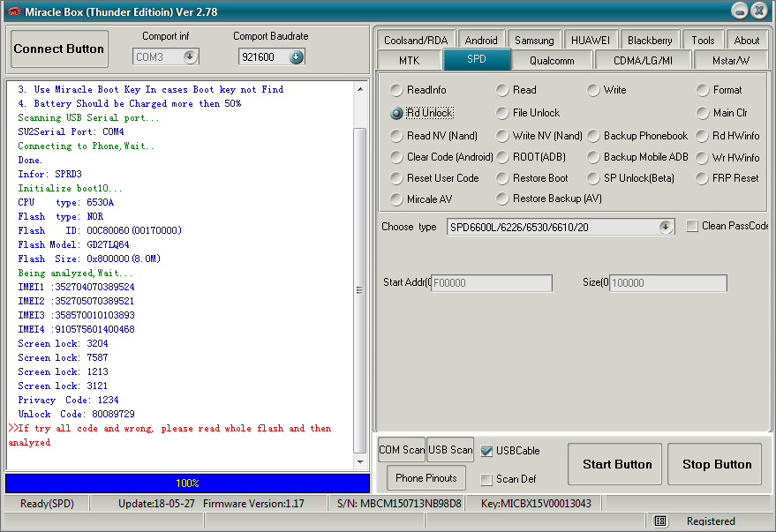Click the Miracle Box app icon in title bar
Screen dimensions: 776x532
pyautogui.click(x=13, y=11)
